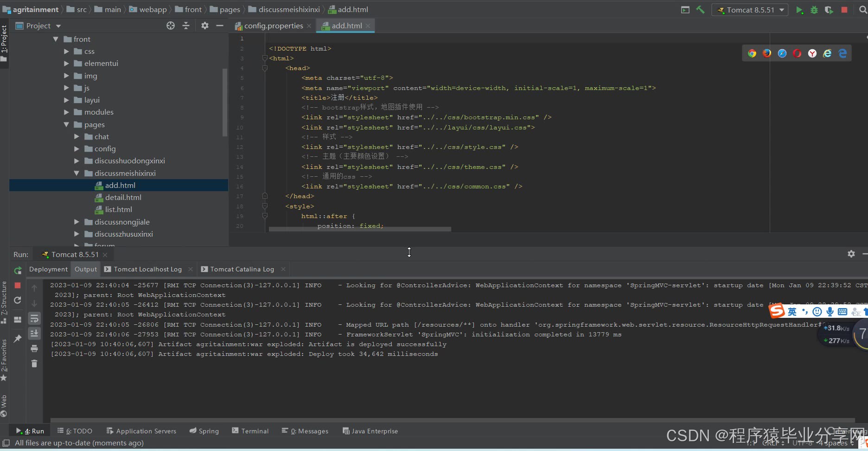
Task: Expand the css folder
Action: (x=66, y=52)
